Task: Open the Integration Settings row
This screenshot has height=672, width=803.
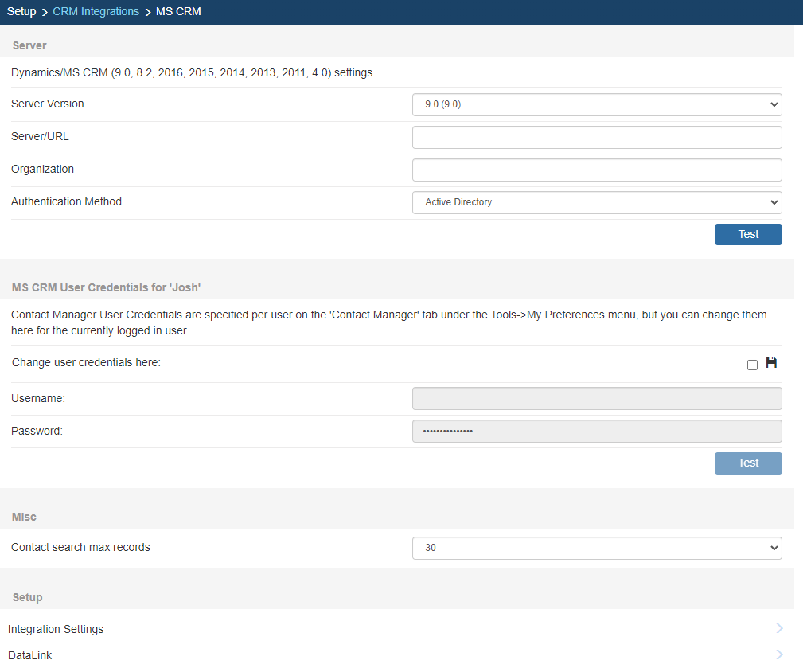Action: 399,629
